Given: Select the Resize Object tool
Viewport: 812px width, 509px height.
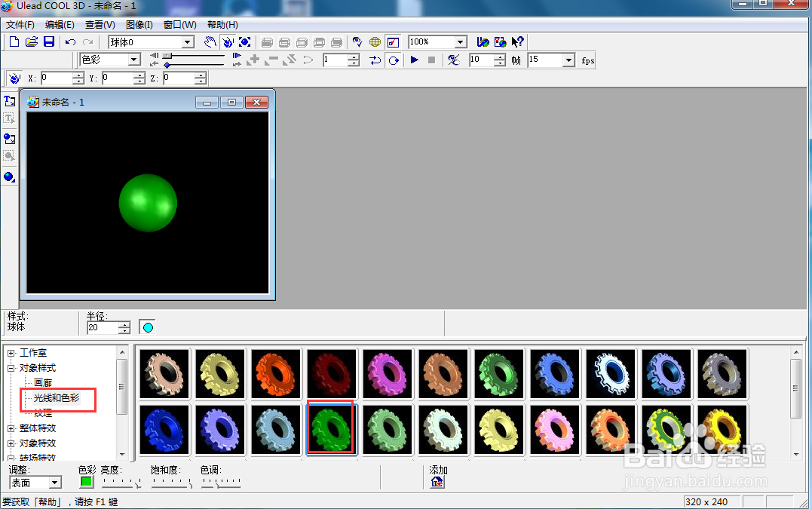Looking at the screenshot, I should [245, 42].
